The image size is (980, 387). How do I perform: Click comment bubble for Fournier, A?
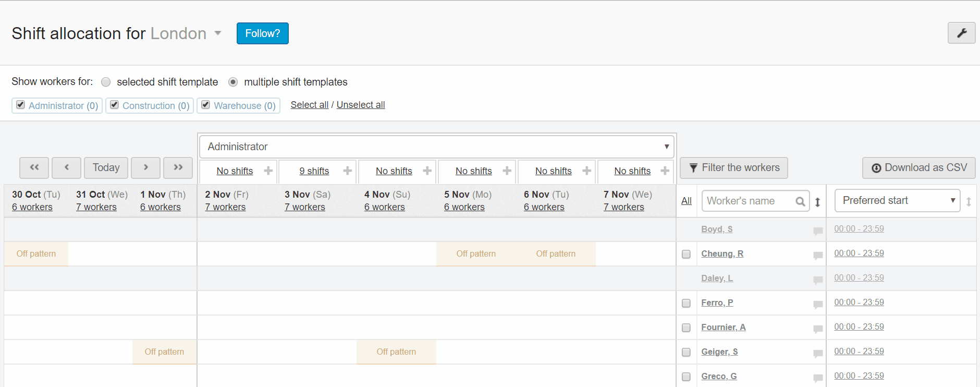point(818,329)
